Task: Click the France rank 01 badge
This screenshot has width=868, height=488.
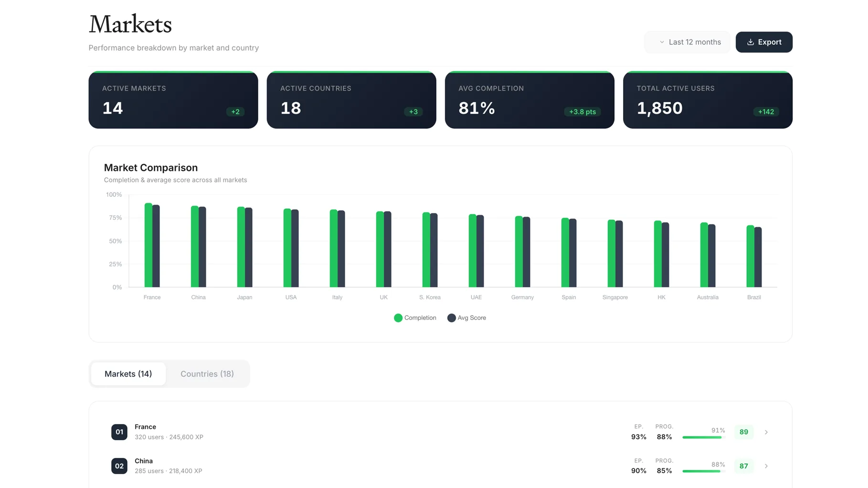Action: (119, 432)
